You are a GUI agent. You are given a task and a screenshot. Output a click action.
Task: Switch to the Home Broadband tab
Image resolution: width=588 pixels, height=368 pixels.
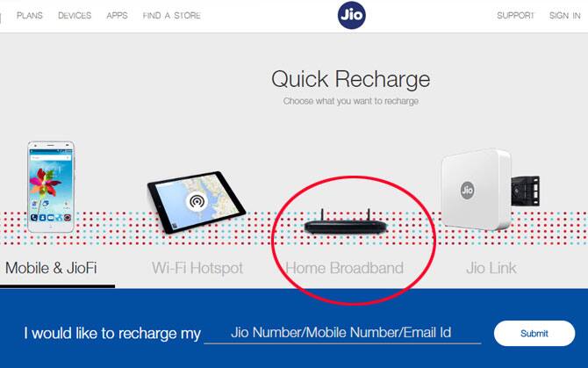coord(344,268)
